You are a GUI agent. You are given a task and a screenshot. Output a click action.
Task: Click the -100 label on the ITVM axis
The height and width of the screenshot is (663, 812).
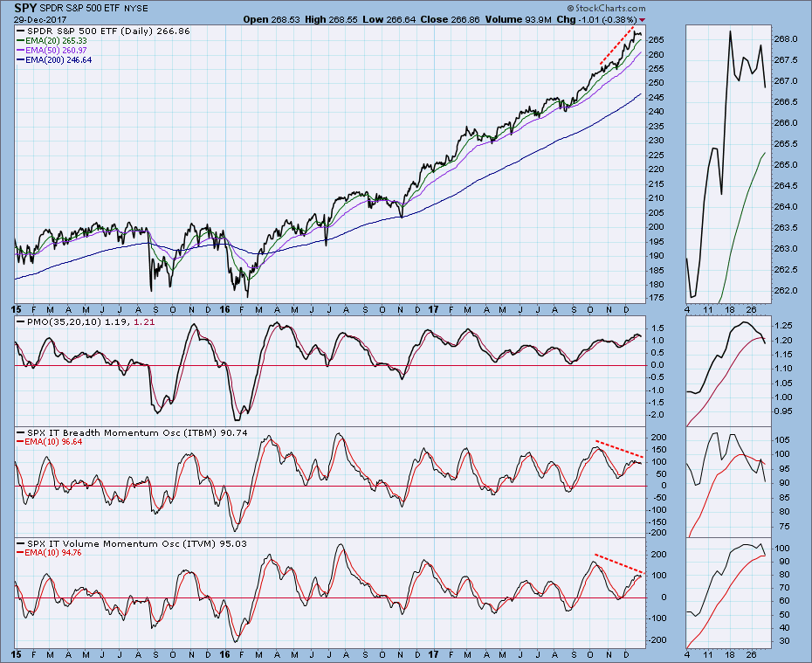[x=656, y=618]
